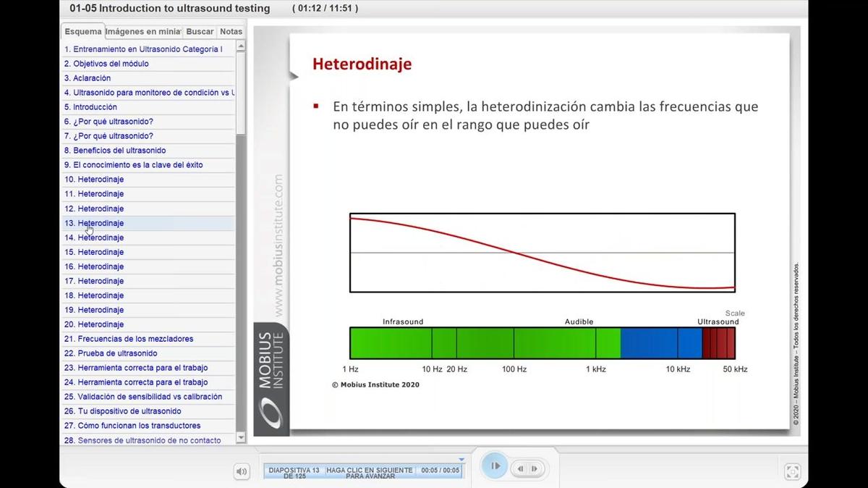
Task: Jump to slide 20 Heterodinaje
Action: pos(148,324)
